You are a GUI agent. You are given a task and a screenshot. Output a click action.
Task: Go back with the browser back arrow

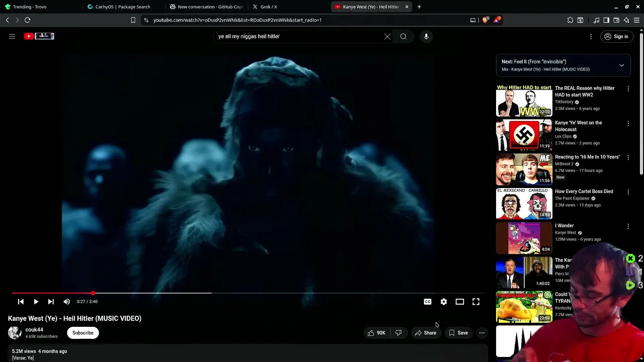[7, 20]
